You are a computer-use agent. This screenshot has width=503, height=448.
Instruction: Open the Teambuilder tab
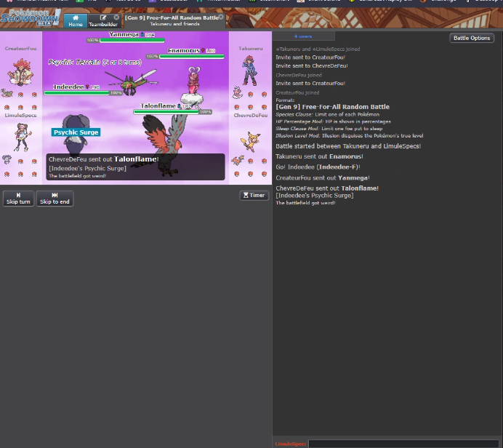[103, 21]
